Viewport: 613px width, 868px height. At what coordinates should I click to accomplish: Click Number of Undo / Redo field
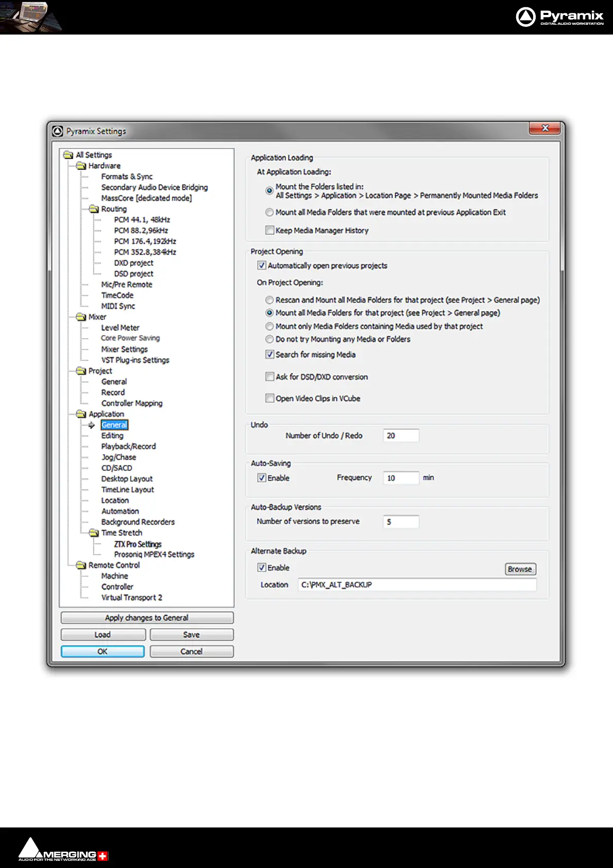pyautogui.click(x=401, y=436)
